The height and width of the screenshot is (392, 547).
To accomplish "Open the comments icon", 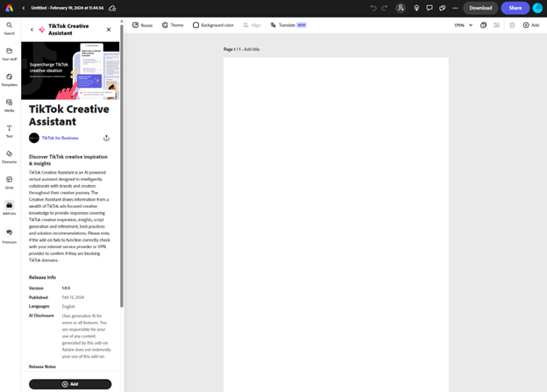I will click(430, 8).
